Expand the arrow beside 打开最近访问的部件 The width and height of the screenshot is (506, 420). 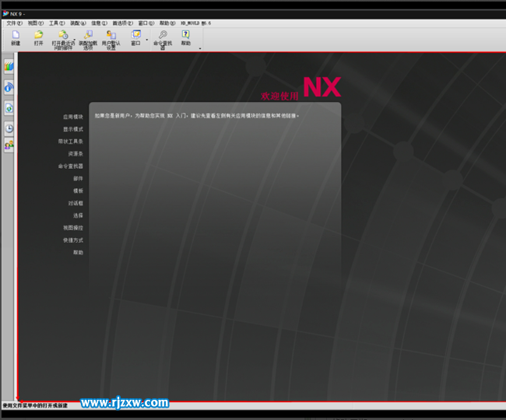point(75,40)
